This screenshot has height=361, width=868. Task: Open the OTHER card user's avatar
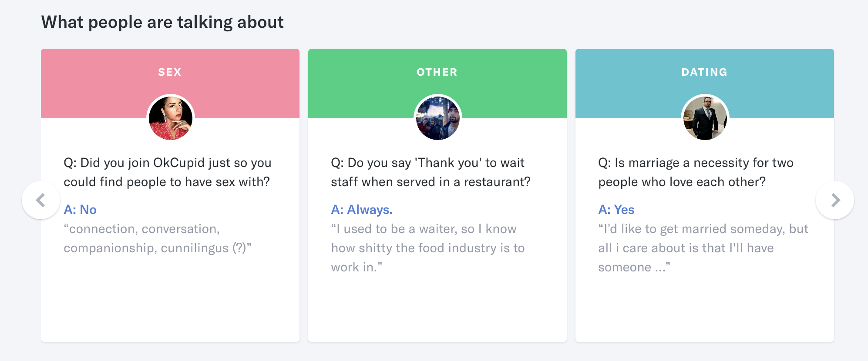(438, 118)
